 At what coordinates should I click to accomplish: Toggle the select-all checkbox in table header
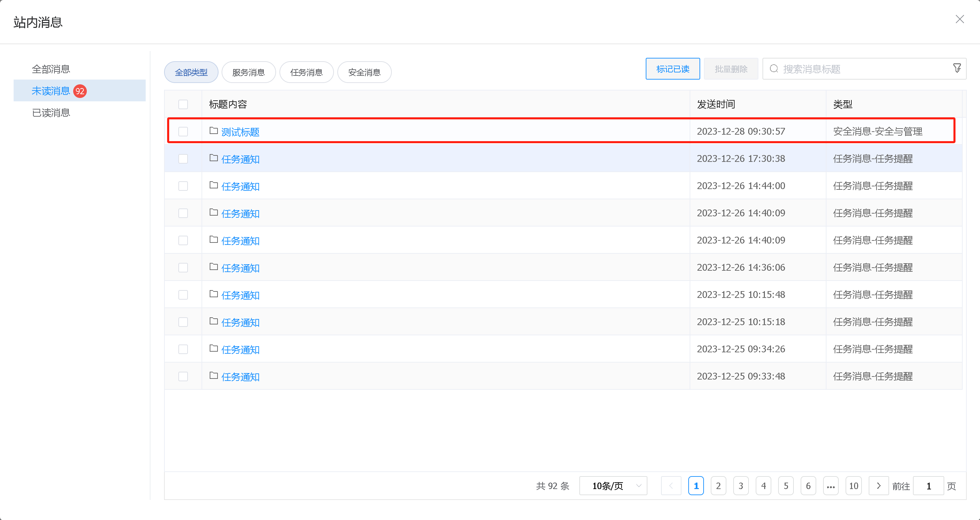pos(183,104)
